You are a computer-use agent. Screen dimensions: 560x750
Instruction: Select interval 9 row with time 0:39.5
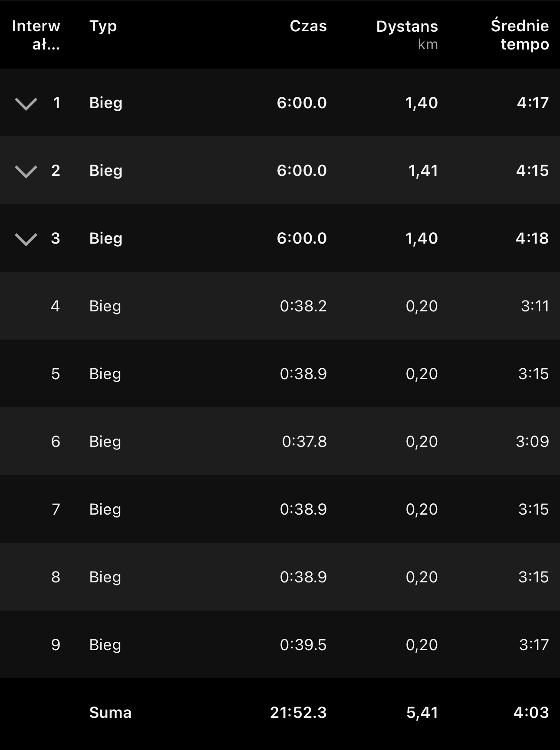point(303,645)
